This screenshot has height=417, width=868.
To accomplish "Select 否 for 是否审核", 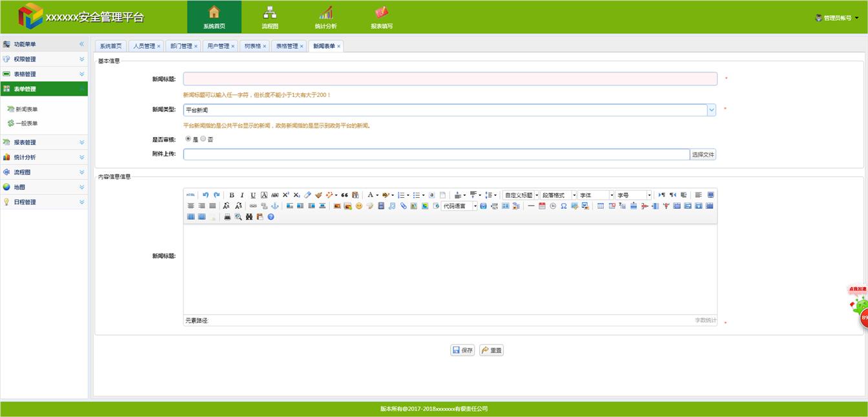I will [203, 139].
